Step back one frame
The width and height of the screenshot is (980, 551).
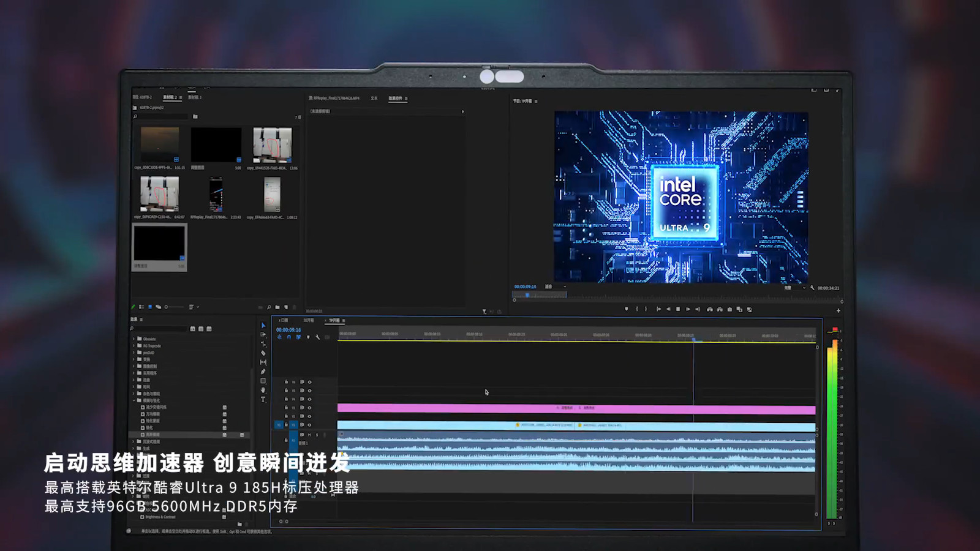[x=668, y=309]
